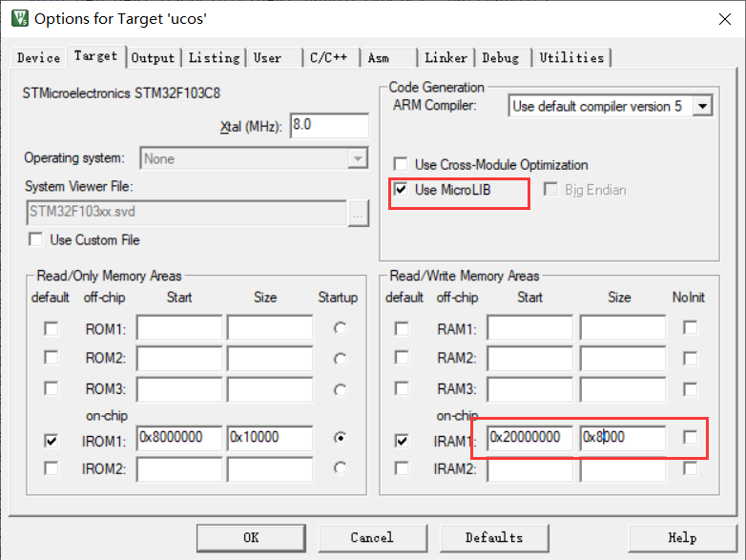Screen dimensions: 746x560
Task: Click the Cancel button
Action: (373, 538)
